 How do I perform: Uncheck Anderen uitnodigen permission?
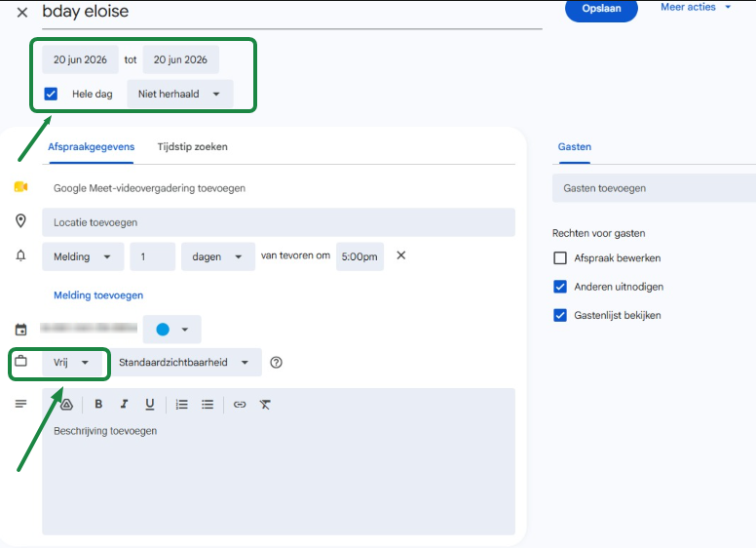pyautogui.click(x=560, y=287)
